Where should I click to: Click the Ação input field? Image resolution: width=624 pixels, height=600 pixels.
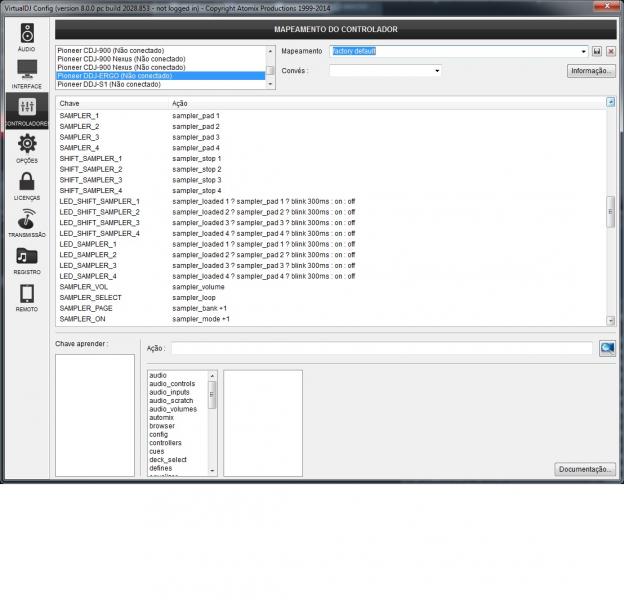pyautogui.click(x=381, y=348)
